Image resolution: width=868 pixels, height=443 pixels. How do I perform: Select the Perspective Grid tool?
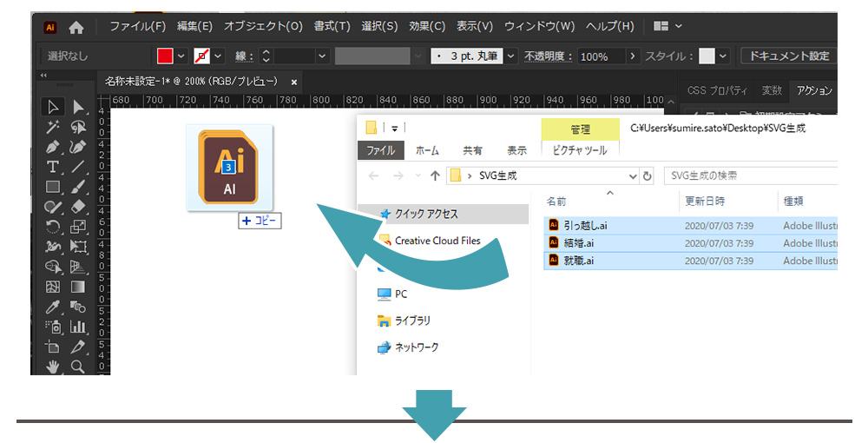(78, 267)
